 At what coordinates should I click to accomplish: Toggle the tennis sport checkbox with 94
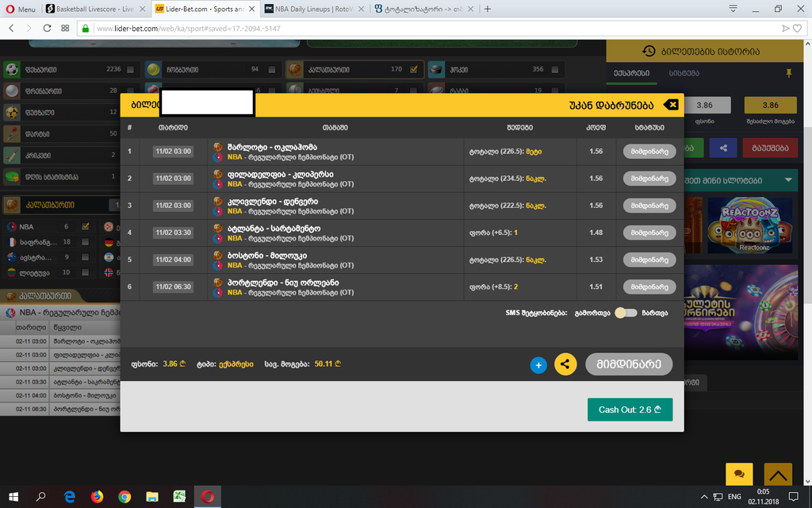click(x=272, y=70)
